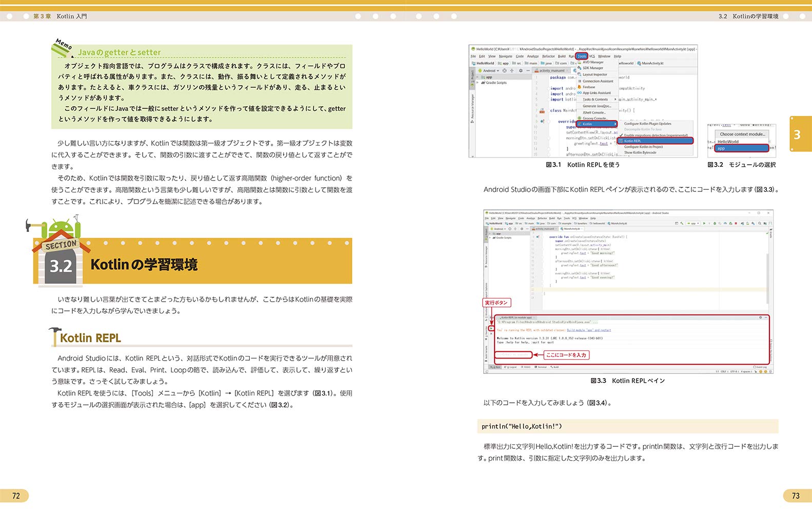
Task: Click the green REPL execute button marked 実行ボタン
Action: [491, 328]
